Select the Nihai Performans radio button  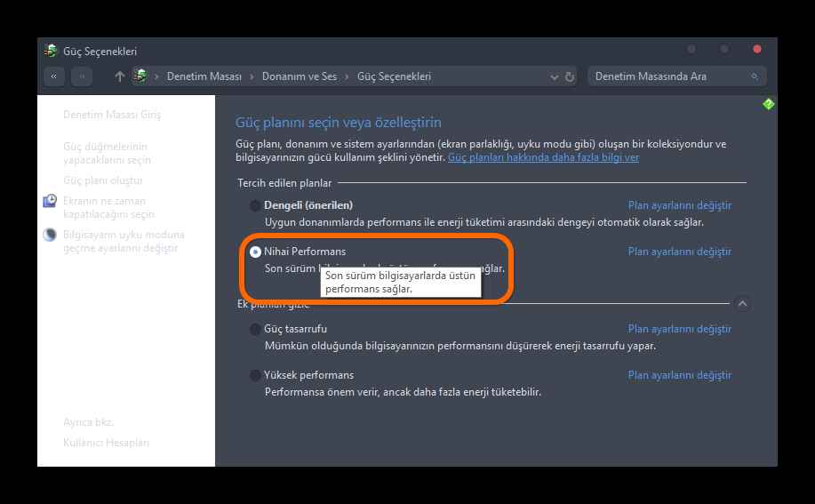coord(255,252)
